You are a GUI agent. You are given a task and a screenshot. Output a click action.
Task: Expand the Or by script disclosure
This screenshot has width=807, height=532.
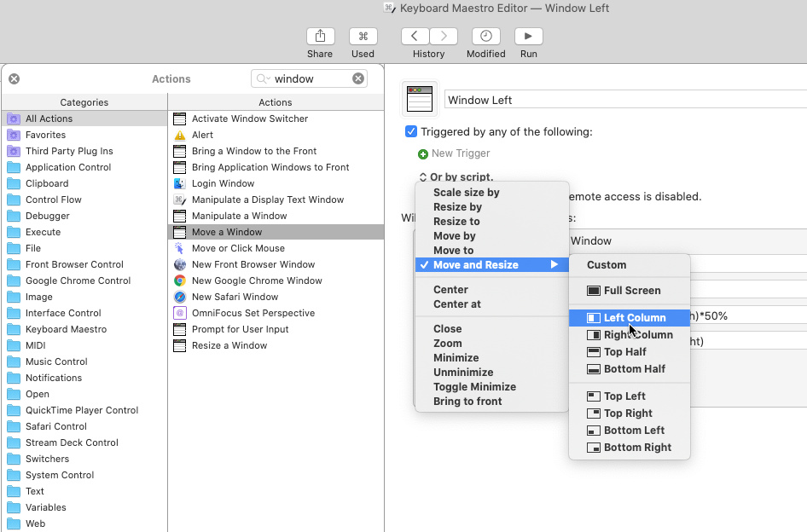point(423,177)
